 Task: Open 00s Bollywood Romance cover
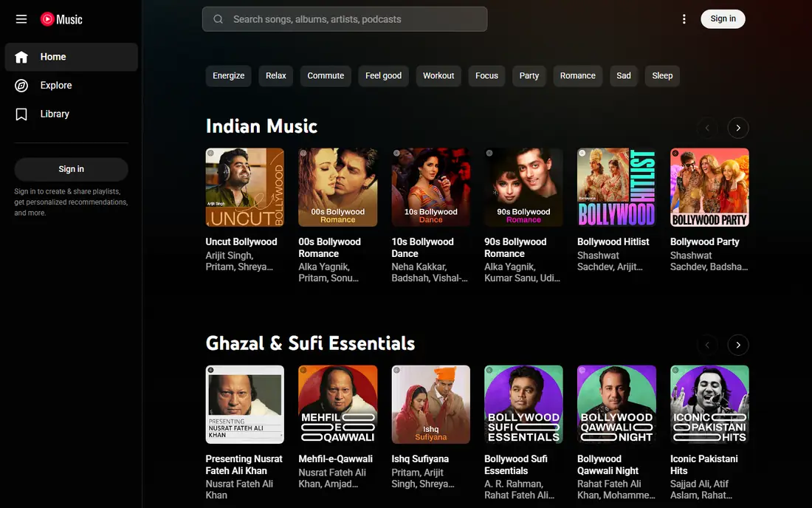(x=337, y=188)
